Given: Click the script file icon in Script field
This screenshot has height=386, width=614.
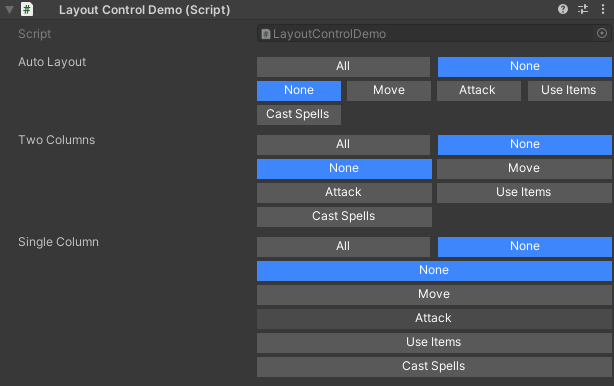Looking at the screenshot, I should tap(266, 34).
